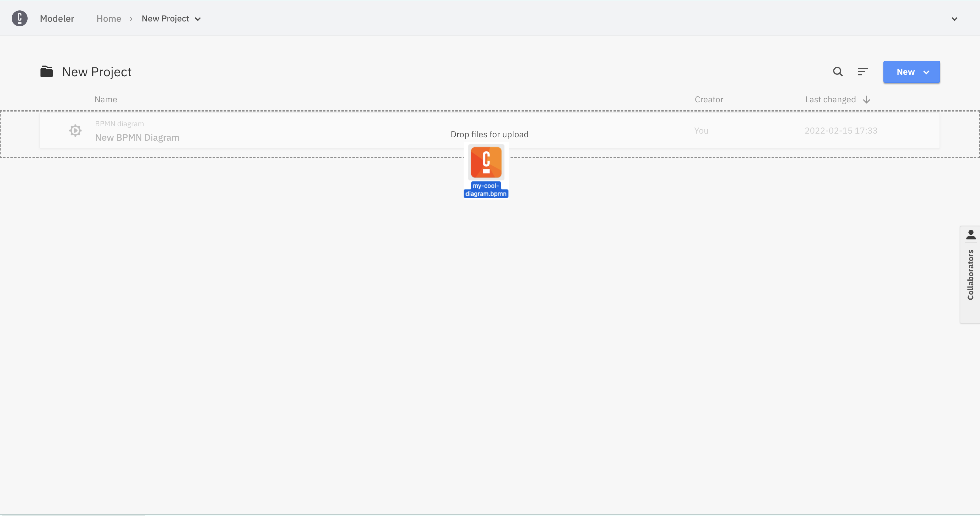Screen dimensions: 980x516
Task: Select the Home breadcrumb menu item
Action: (x=108, y=18)
